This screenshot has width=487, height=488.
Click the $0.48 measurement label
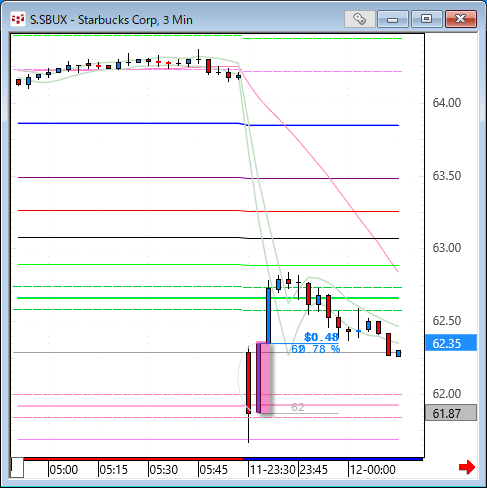pyautogui.click(x=321, y=337)
